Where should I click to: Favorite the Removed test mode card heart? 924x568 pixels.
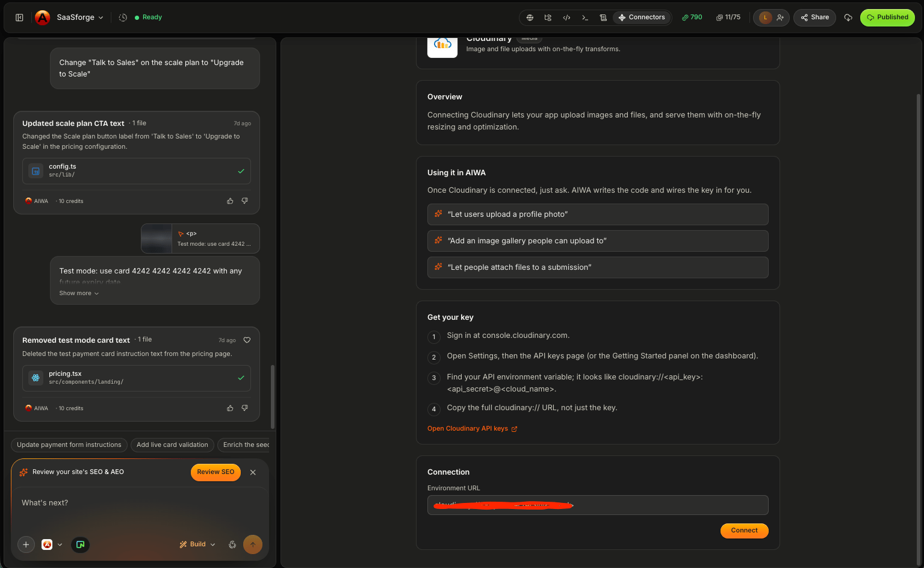pyautogui.click(x=247, y=340)
